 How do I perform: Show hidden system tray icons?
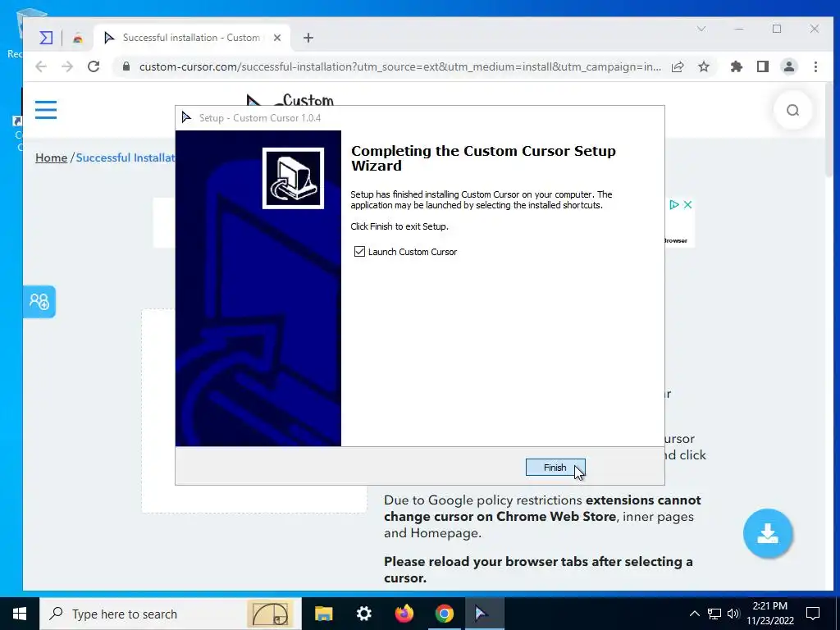coord(694,614)
